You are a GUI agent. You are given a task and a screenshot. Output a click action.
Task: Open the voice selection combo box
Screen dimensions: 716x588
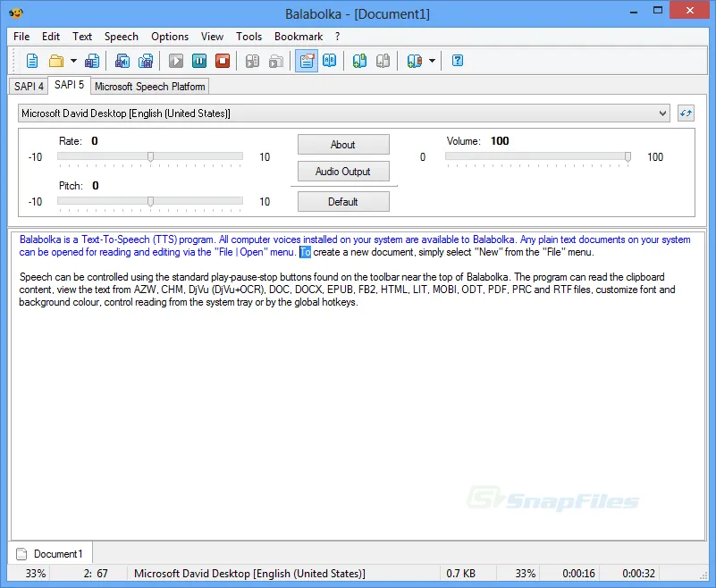[344, 113]
